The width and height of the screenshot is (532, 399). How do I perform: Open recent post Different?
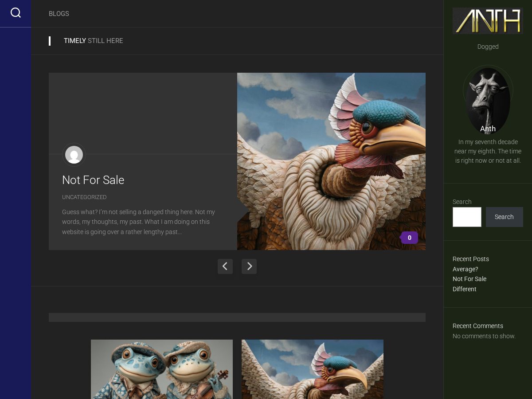point(465,289)
